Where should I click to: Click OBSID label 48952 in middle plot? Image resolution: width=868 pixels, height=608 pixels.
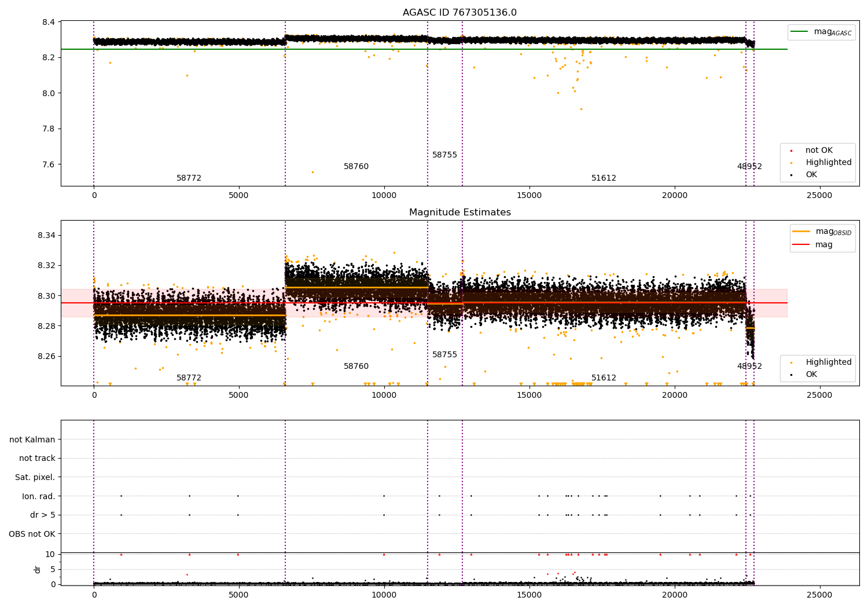(x=749, y=367)
